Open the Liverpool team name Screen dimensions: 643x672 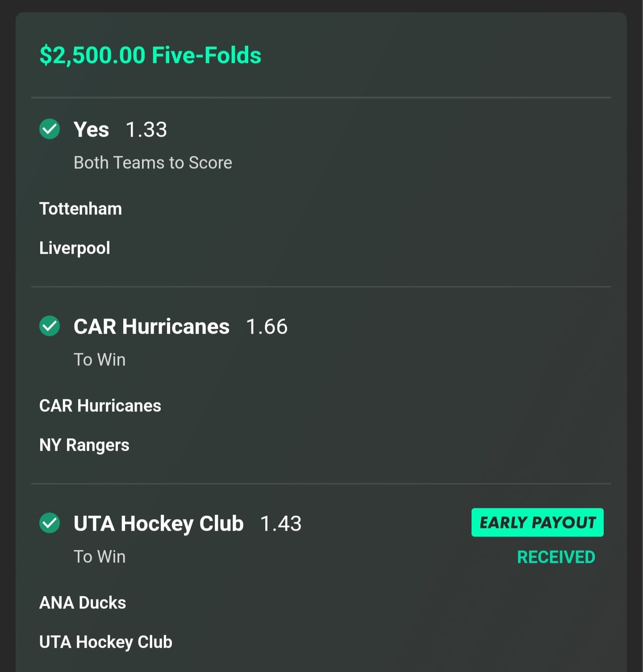tap(75, 248)
